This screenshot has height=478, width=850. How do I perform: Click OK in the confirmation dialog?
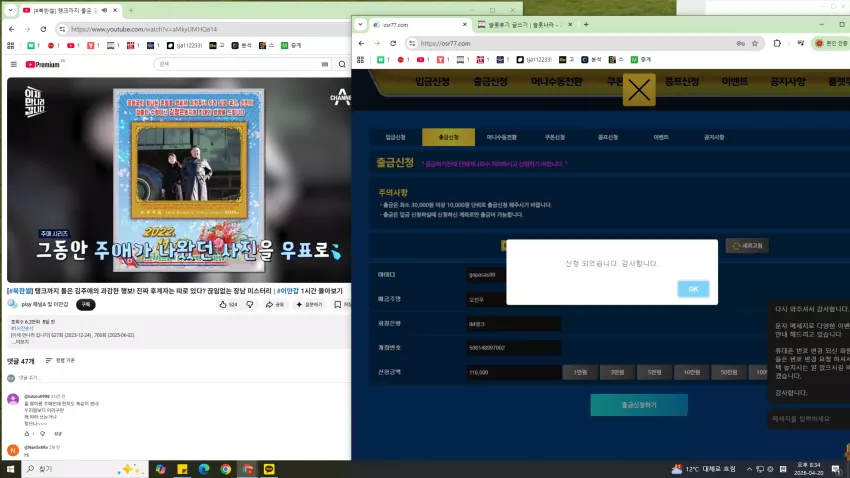click(693, 289)
